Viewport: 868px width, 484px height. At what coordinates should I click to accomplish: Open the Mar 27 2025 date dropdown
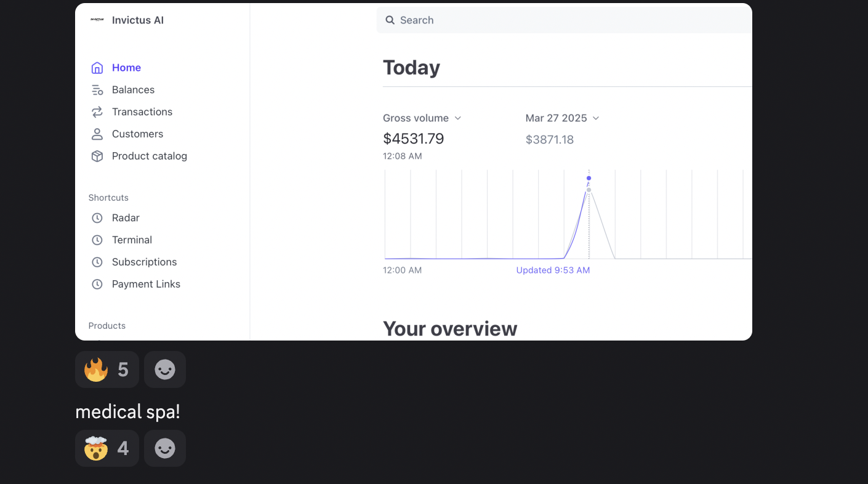(563, 118)
